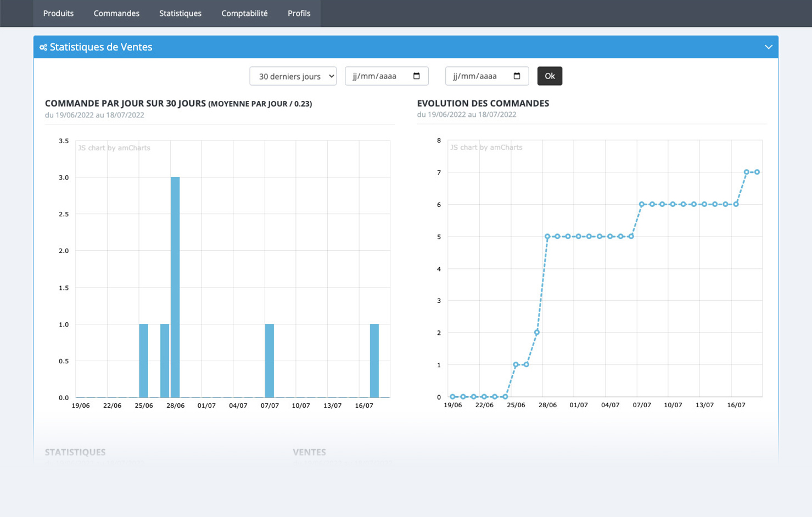Viewport: 812px width, 517px height.
Task: Open the Produits menu
Action: click(x=58, y=13)
